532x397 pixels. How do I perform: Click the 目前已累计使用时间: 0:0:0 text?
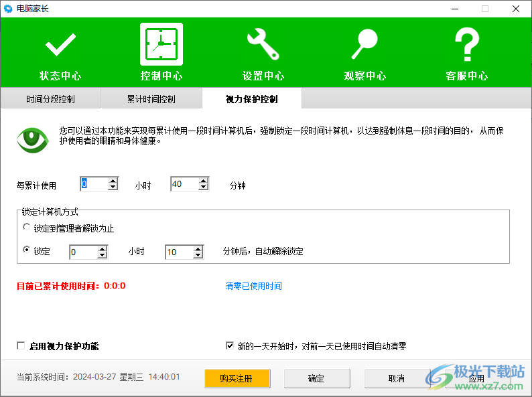click(x=71, y=286)
